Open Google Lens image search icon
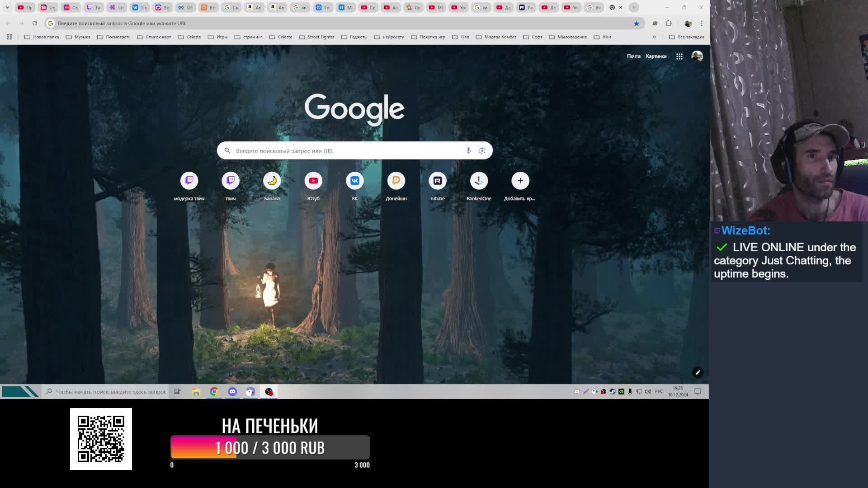Image resolution: width=868 pixels, height=488 pixels. pyautogui.click(x=482, y=150)
